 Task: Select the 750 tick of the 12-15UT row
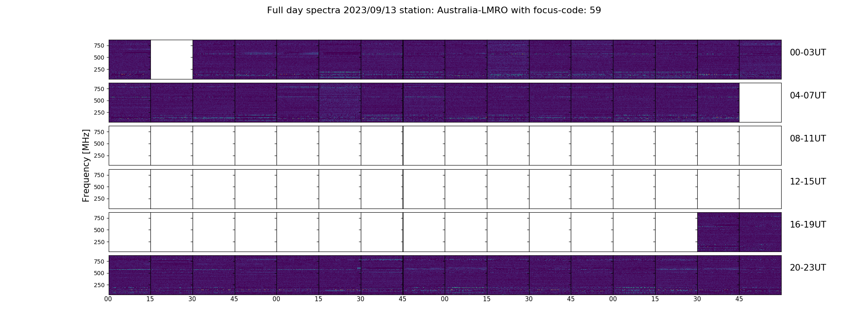tap(99, 175)
